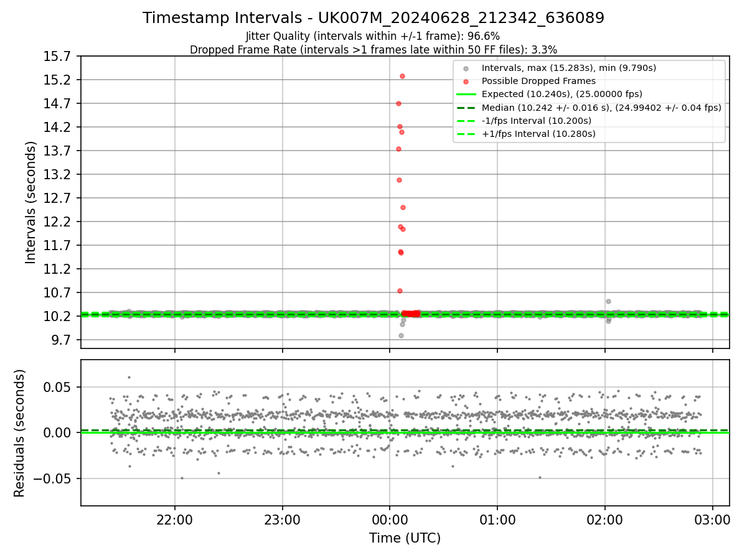This screenshot has width=747, height=560.
Task: Click the 9.7 y-axis tick label
Action: point(60,340)
